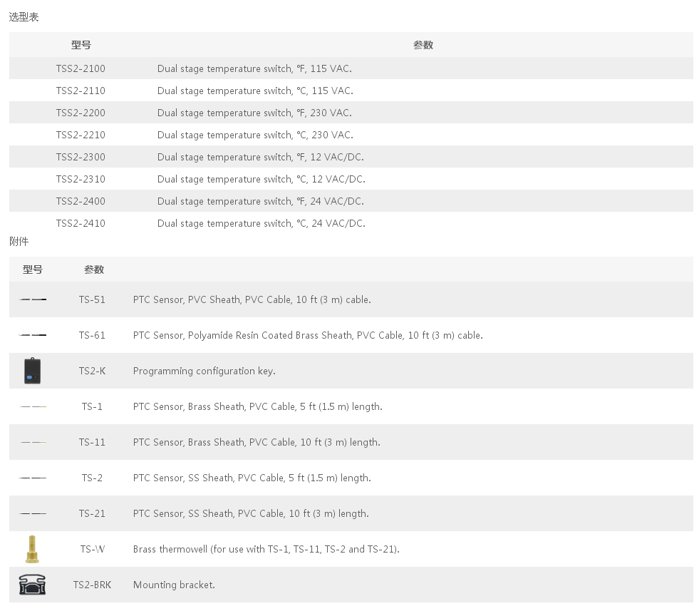Click the 参数 header of the 选型表 table
This screenshot has width=699, height=616.
[x=423, y=45]
